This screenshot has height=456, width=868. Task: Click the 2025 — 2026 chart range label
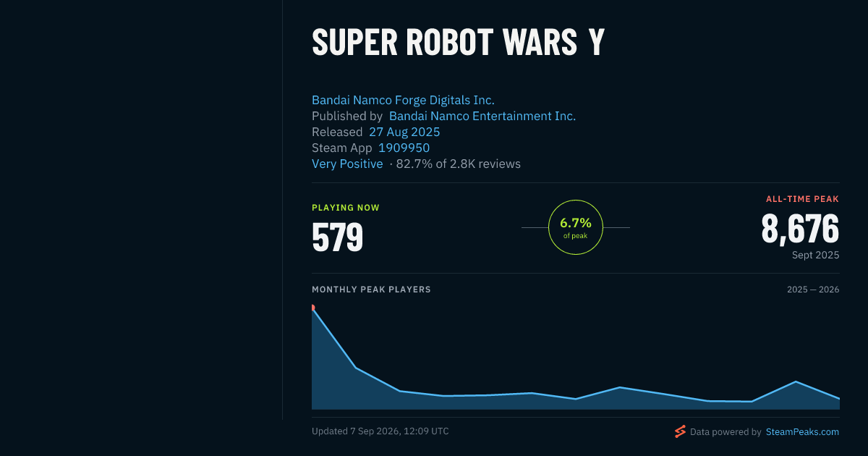click(813, 290)
